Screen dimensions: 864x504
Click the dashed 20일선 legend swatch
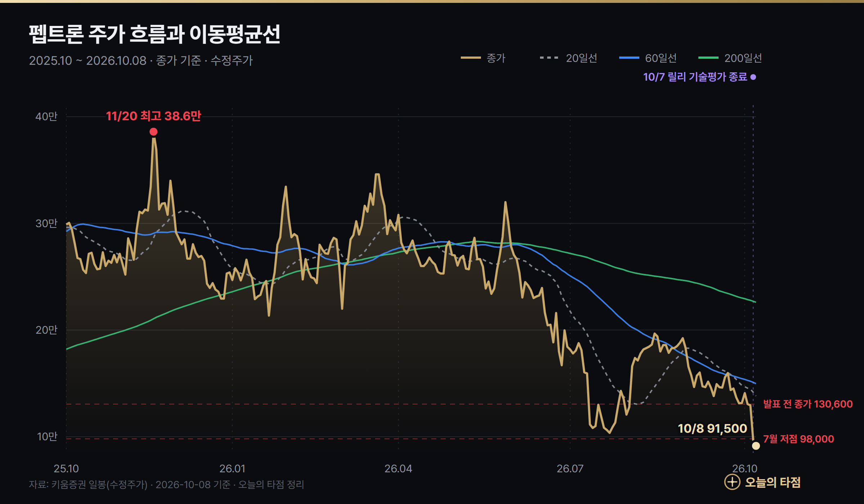(549, 58)
